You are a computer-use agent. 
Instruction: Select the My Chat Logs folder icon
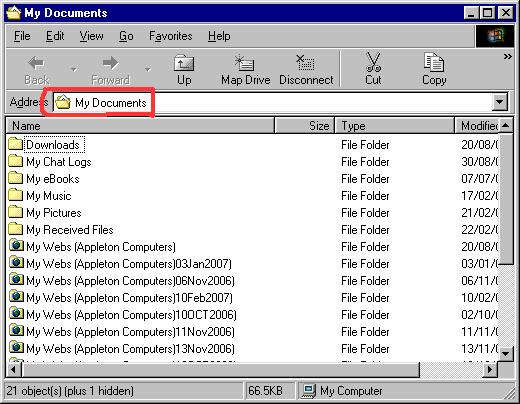tap(15, 161)
